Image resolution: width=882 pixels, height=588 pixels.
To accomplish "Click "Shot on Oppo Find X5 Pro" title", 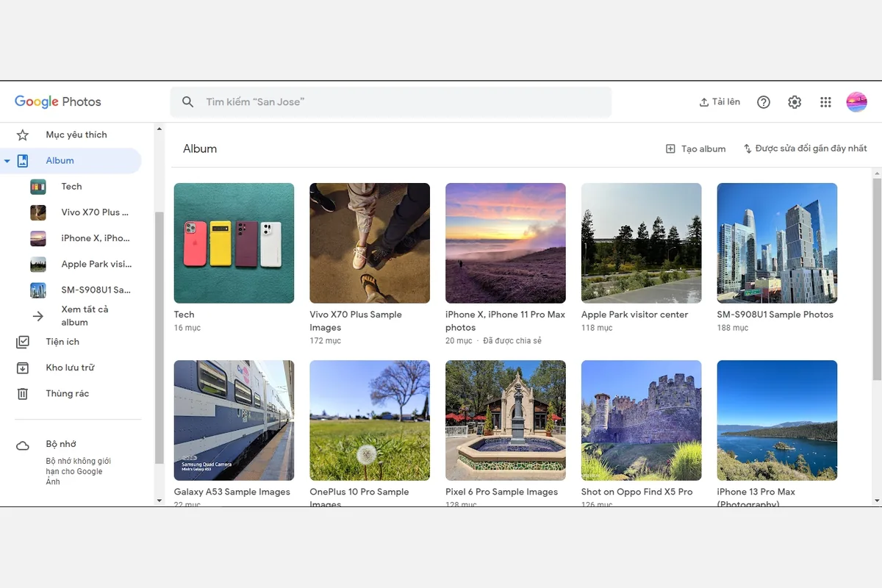I will pos(637,492).
